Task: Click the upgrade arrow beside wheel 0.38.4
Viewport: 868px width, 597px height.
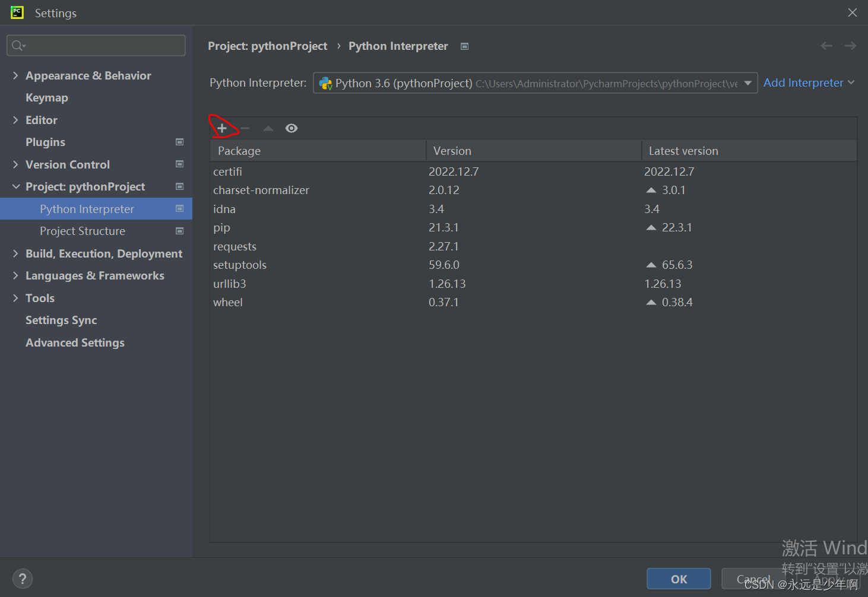Action: tap(651, 302)
